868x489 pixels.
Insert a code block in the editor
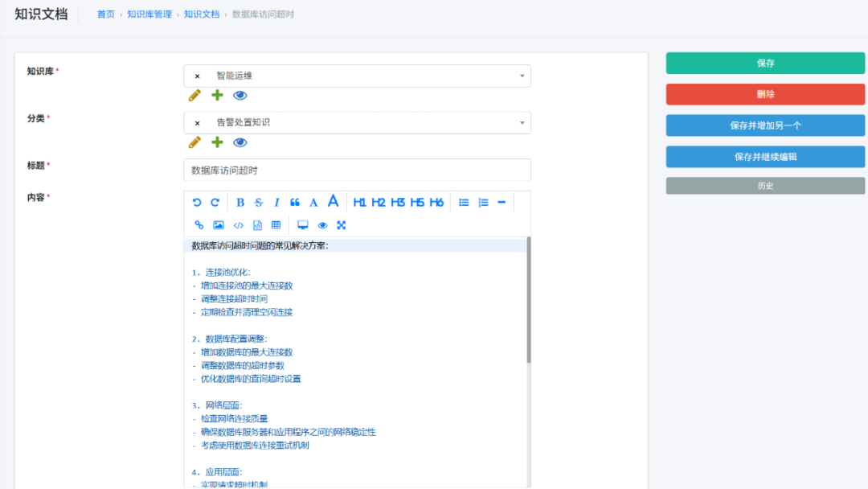coord(238,224)
